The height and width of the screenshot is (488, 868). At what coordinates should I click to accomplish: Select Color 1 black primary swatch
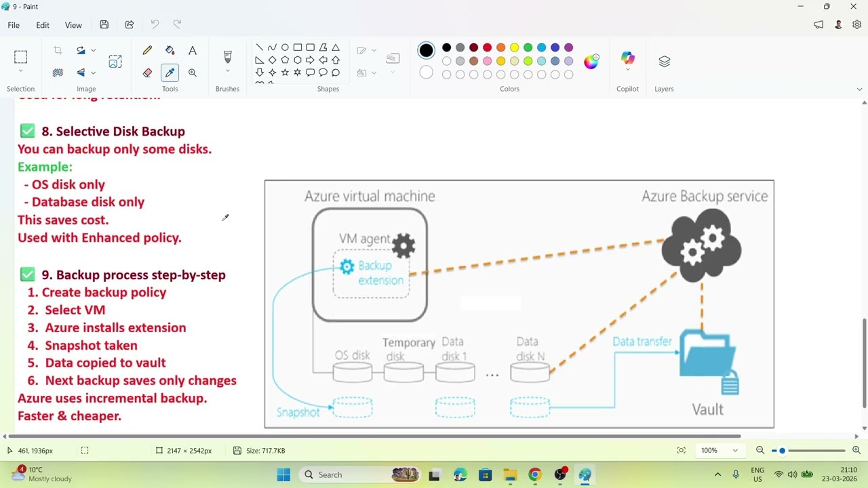tap(426, 50)
